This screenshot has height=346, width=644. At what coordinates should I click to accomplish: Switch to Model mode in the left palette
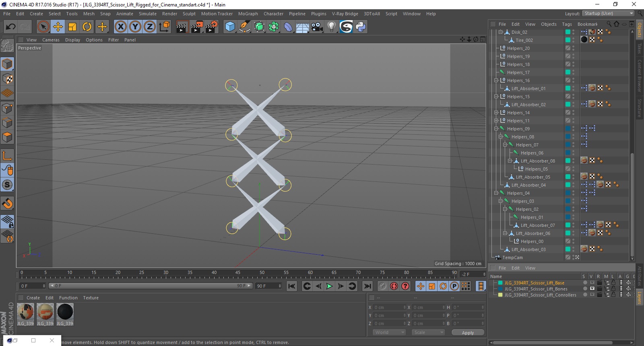pyautogui.click(x=7, y=64)
